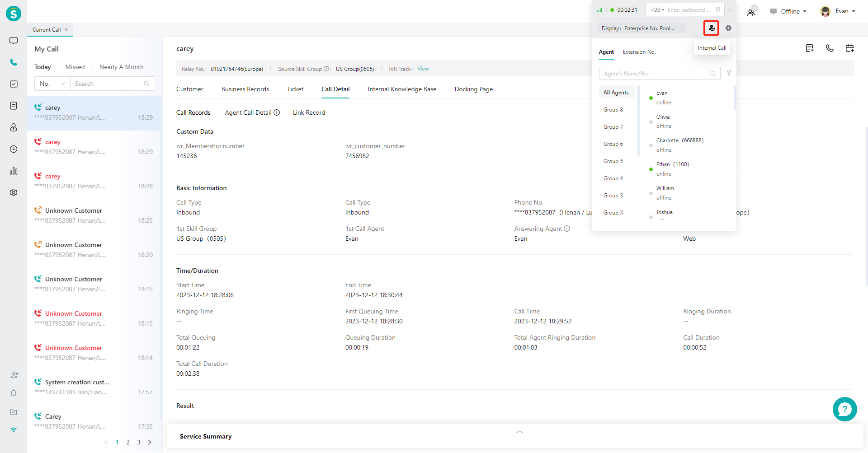This screenshot has width=868, height=453.
Task: Switch to the Customer tab
Action: point(190,89)
